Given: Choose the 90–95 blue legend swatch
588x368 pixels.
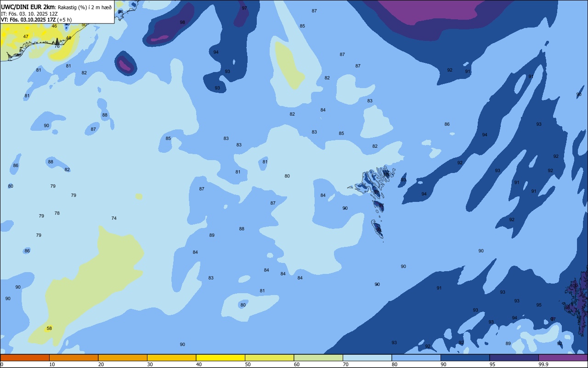Looking at the screenshot, I should [465, 357].
